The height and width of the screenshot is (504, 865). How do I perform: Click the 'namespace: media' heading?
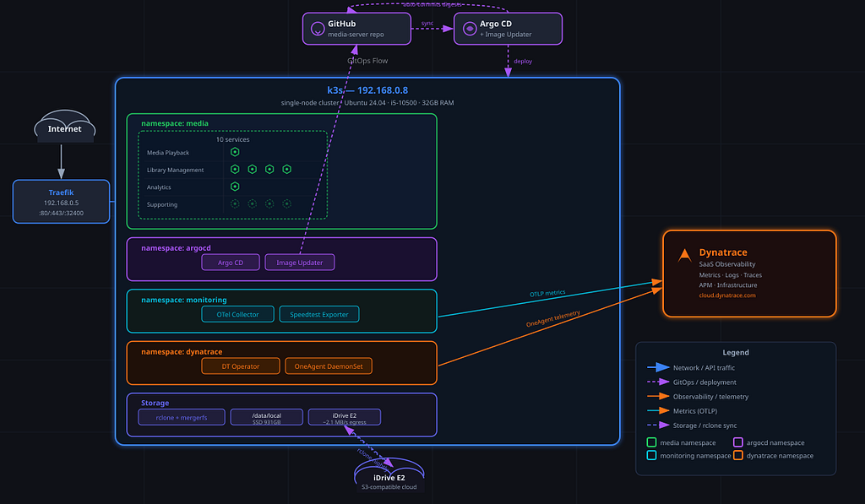175,123
